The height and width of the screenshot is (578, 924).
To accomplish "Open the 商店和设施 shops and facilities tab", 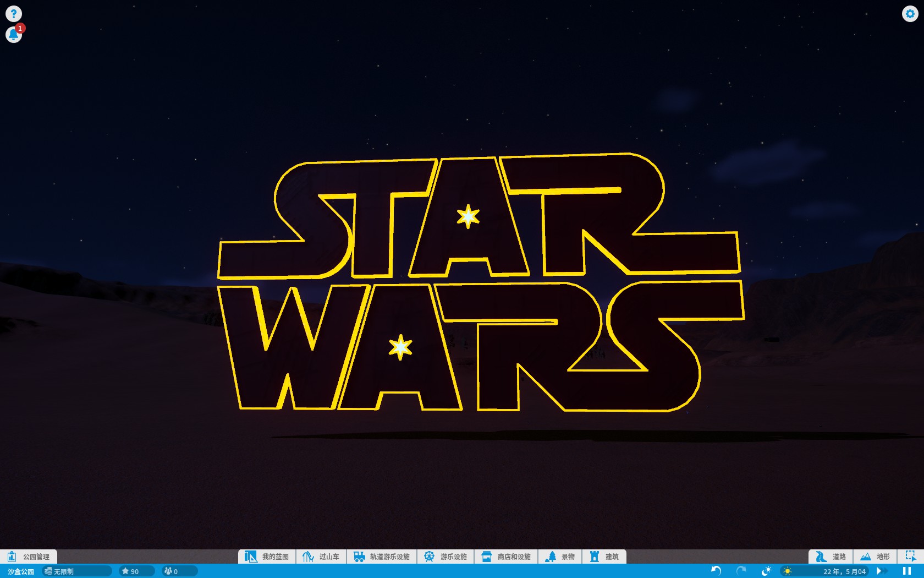I will click(506, 557).
